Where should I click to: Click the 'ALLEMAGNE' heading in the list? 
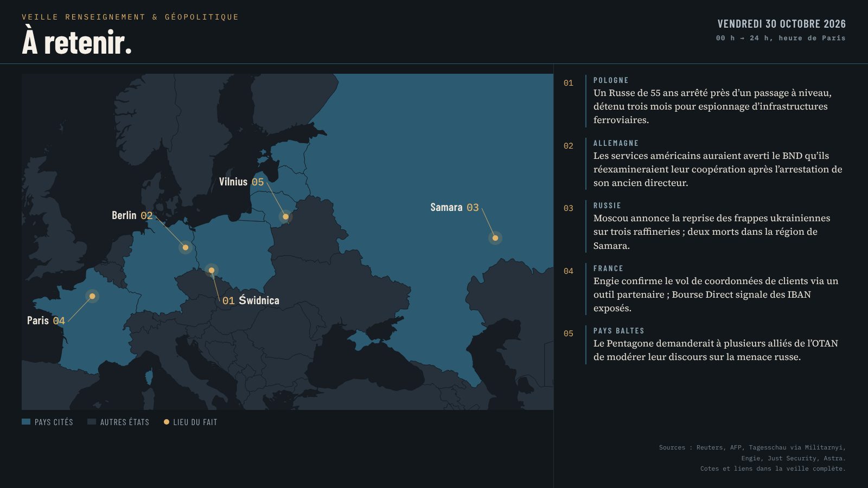616,143
